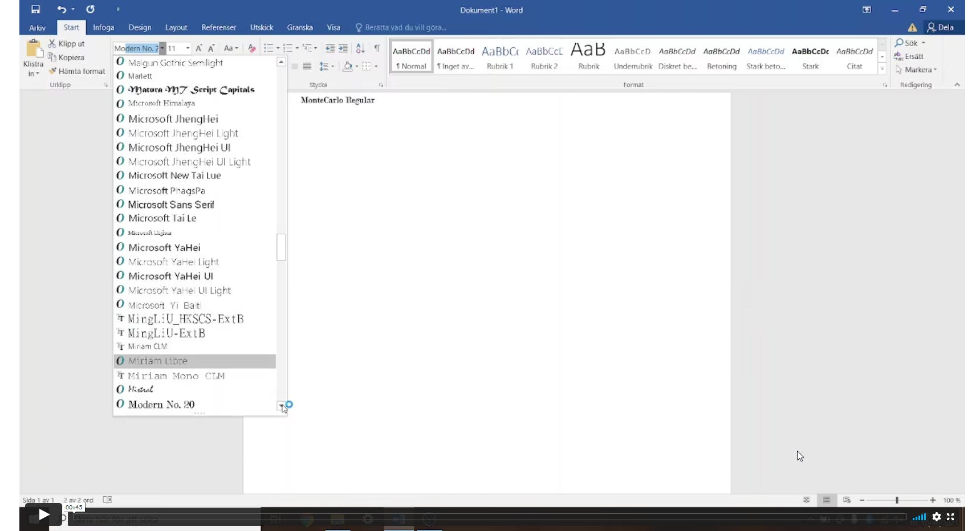
Task: Decrease font size with shrink icon
Action: click(x=211, y=48)
